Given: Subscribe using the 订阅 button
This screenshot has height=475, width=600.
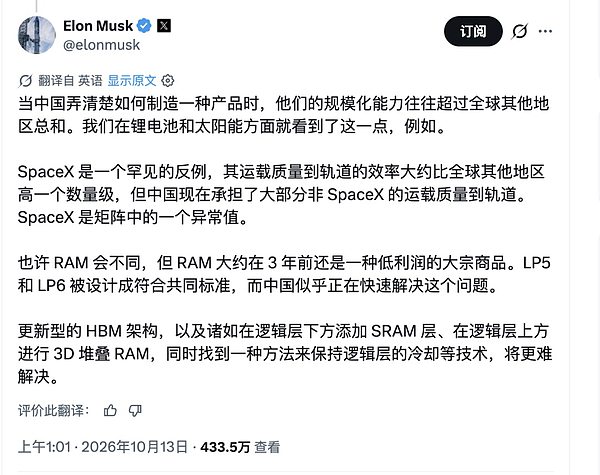Looking at the screenshot, I should (473, 31).
